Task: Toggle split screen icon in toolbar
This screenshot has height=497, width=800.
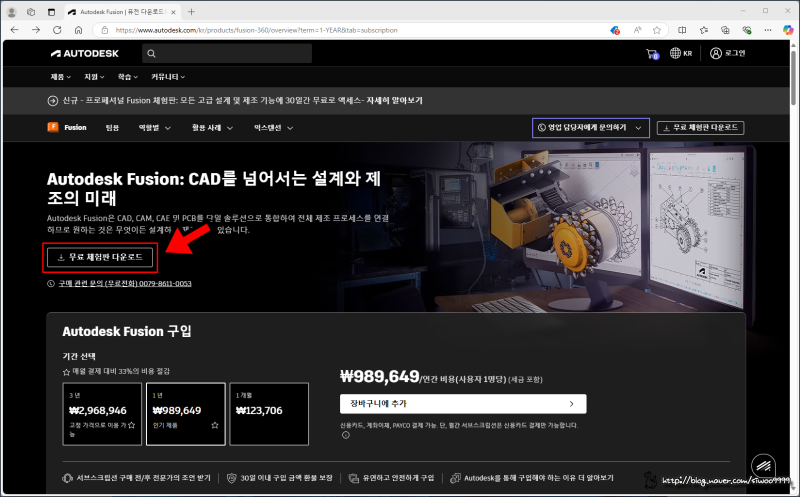Action: pos(682,30)
